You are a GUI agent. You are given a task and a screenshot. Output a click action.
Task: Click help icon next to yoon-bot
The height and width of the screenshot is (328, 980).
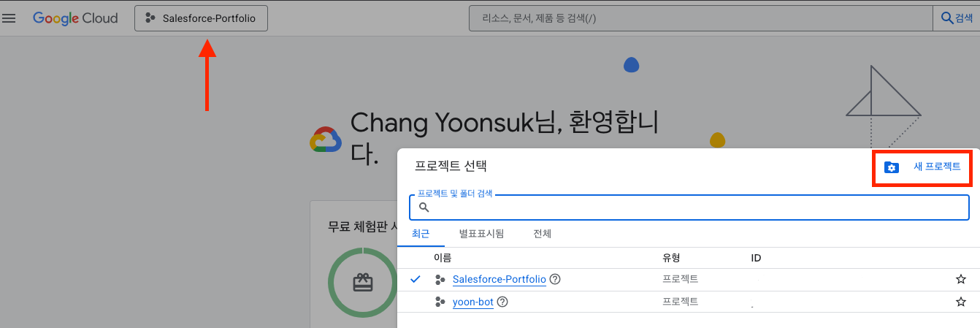coord(502,302)
